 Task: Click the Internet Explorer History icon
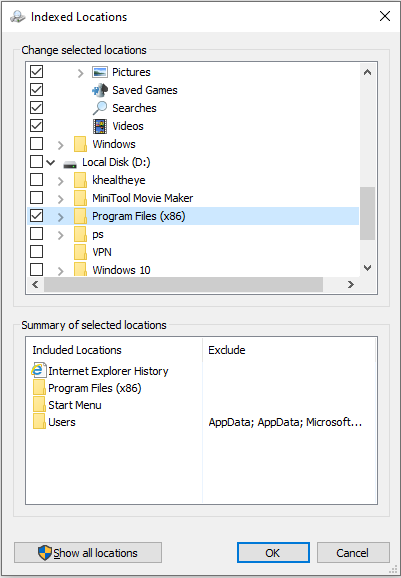pos(39,370)
